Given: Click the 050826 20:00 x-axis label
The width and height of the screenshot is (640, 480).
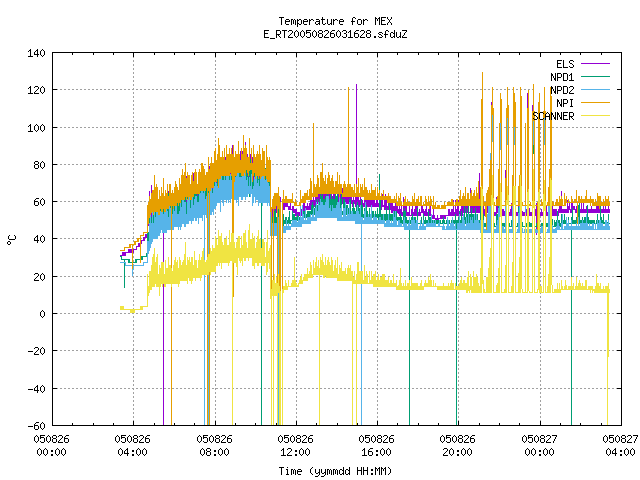Looking at the screenshot, I should [458, 446].
